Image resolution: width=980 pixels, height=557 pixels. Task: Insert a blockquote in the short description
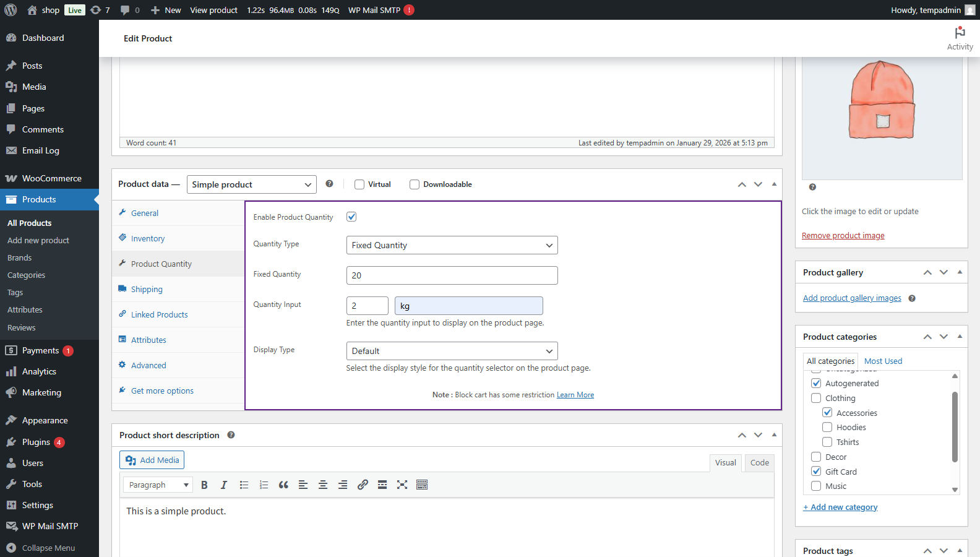[x=283, y=485]
